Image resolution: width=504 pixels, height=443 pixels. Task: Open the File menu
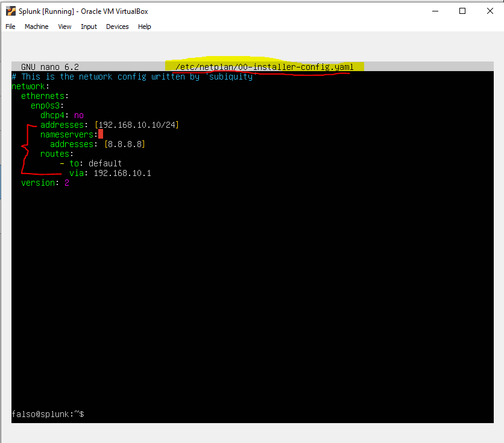coord(10,27)
